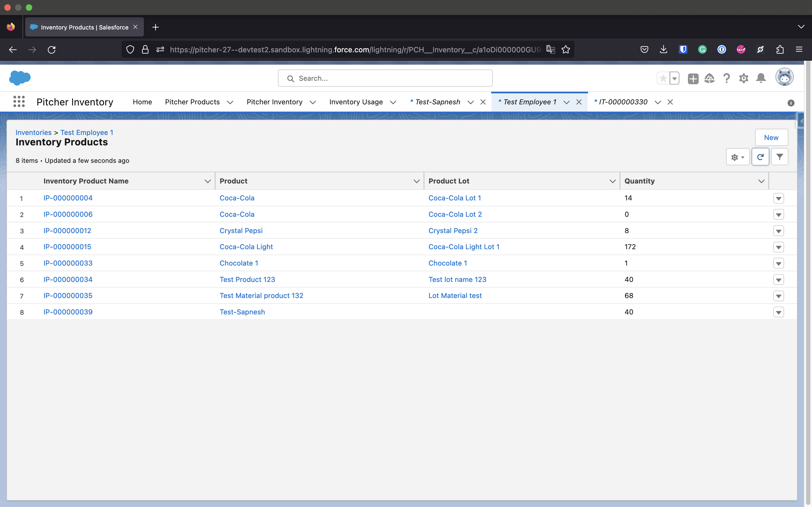Open Quantity column header menu
Screen dimensions: 812x507
tap(761, 181)
